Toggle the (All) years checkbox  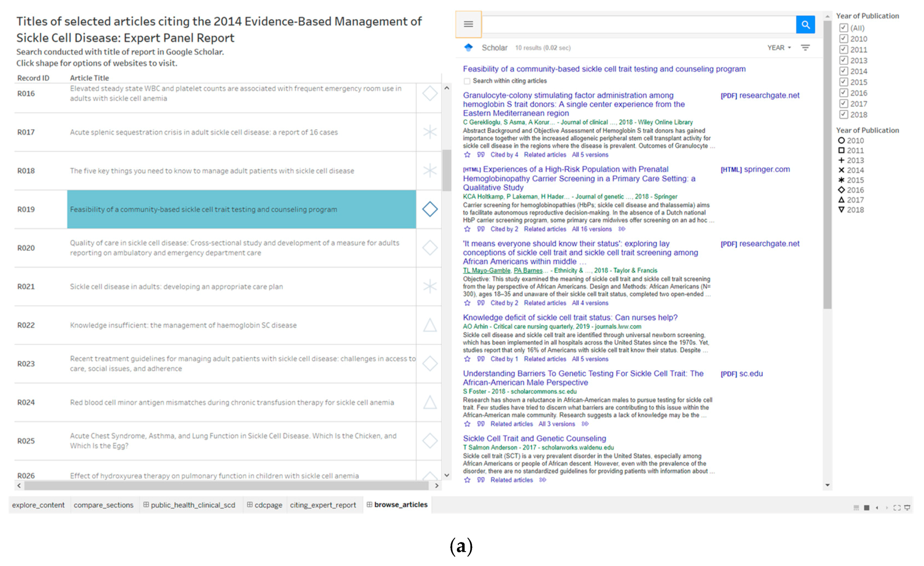click(x=843, y=28)
